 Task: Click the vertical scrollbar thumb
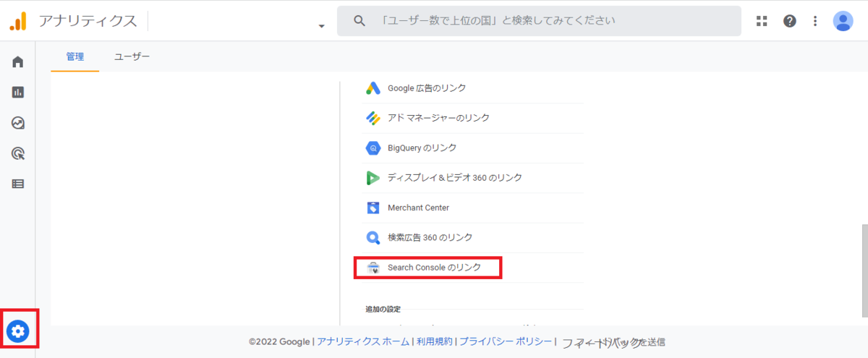[x=864, y=271]
